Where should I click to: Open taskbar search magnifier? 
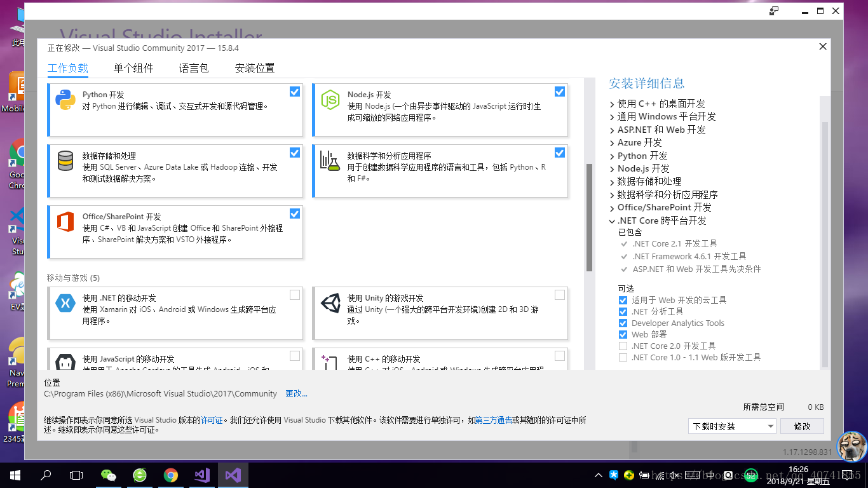[x=46, y=475]
